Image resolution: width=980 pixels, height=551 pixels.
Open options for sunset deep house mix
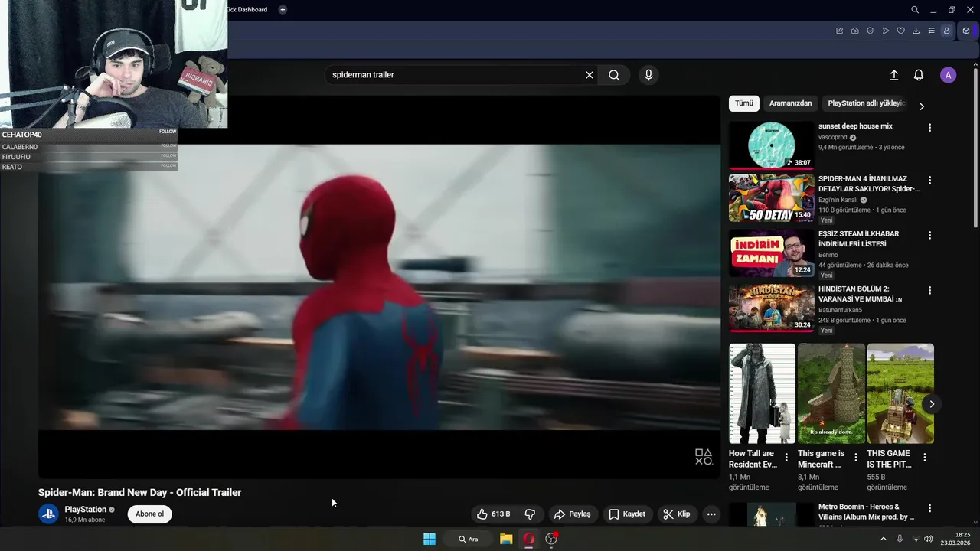pos(930,128)
